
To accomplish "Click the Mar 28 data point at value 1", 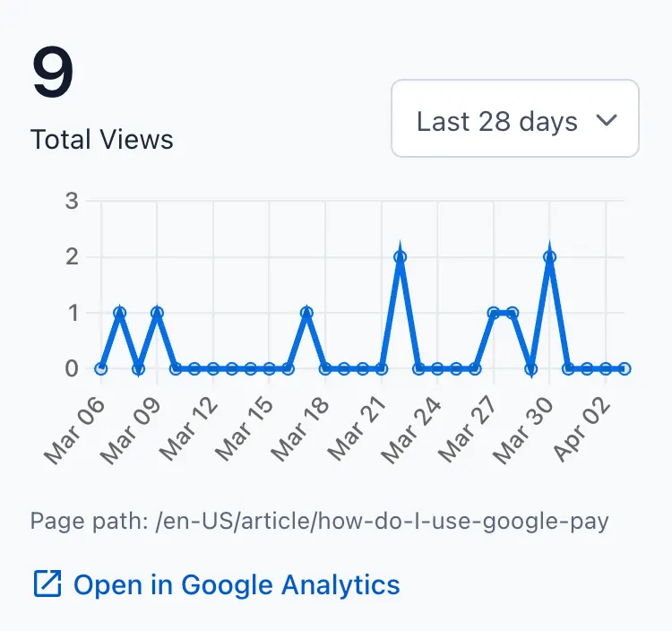I will (513, 313).
